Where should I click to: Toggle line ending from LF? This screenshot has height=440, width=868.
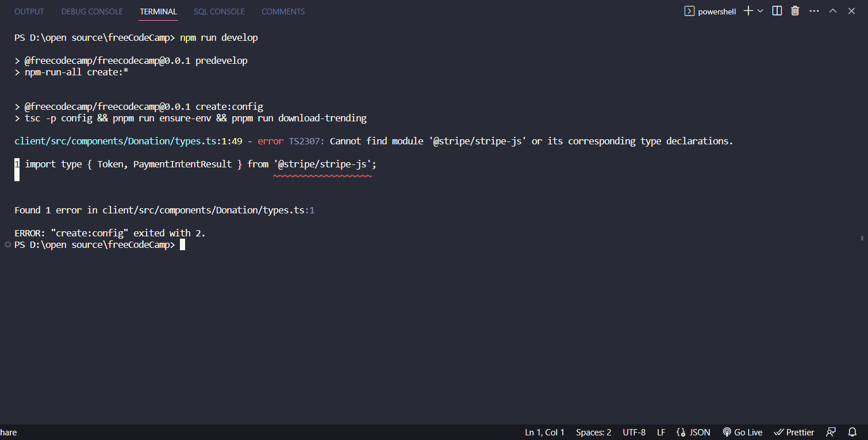[x=661, y=432]
